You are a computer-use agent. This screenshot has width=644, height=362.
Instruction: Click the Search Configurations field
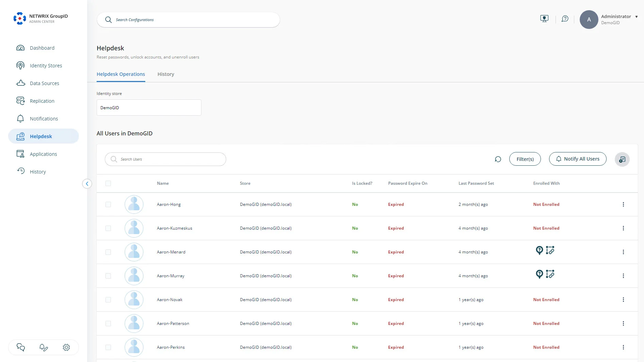pos(188,20)
